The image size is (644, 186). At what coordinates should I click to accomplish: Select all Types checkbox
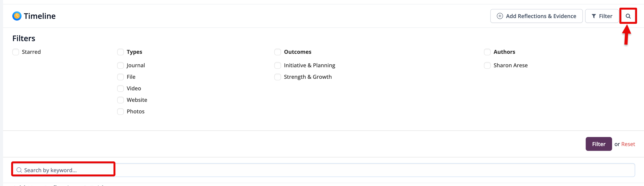click(x=120, y=52)
